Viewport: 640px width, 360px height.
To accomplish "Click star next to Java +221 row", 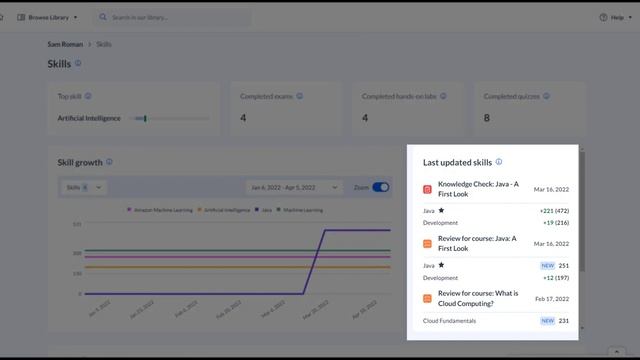I will [441, 211].
